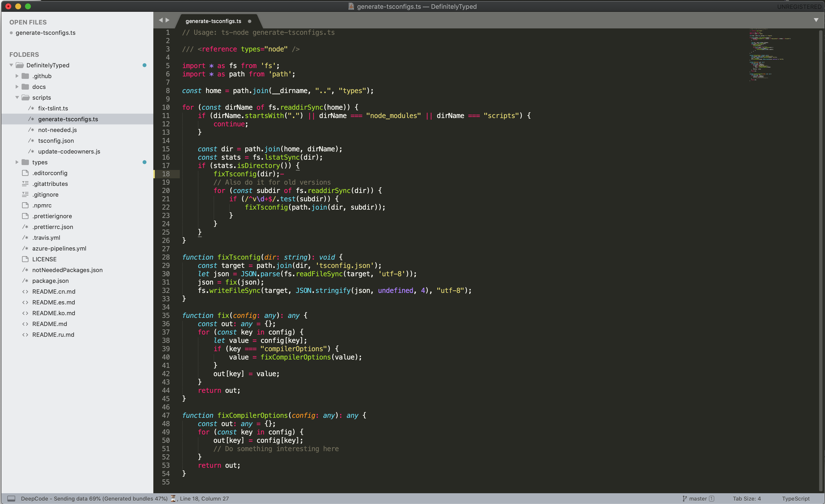Open fix-tslint.ts in the sidebar

click(x=53, y=108)
